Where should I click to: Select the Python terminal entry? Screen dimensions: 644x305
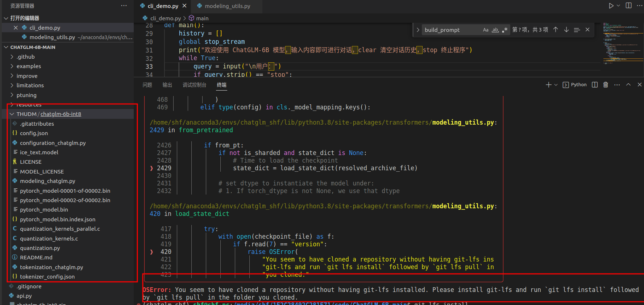click(x=575, y=84)
